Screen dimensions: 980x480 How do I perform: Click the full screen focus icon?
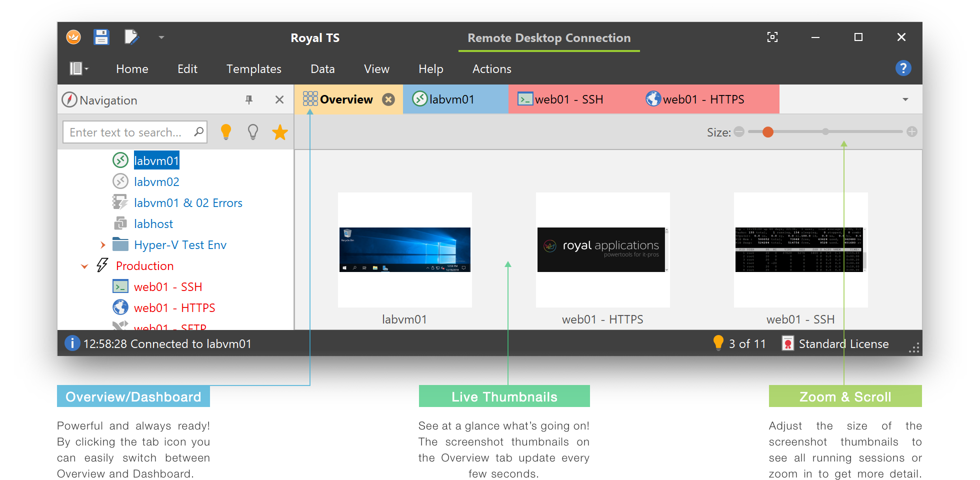pyautogui.click(x=772, y=37)
